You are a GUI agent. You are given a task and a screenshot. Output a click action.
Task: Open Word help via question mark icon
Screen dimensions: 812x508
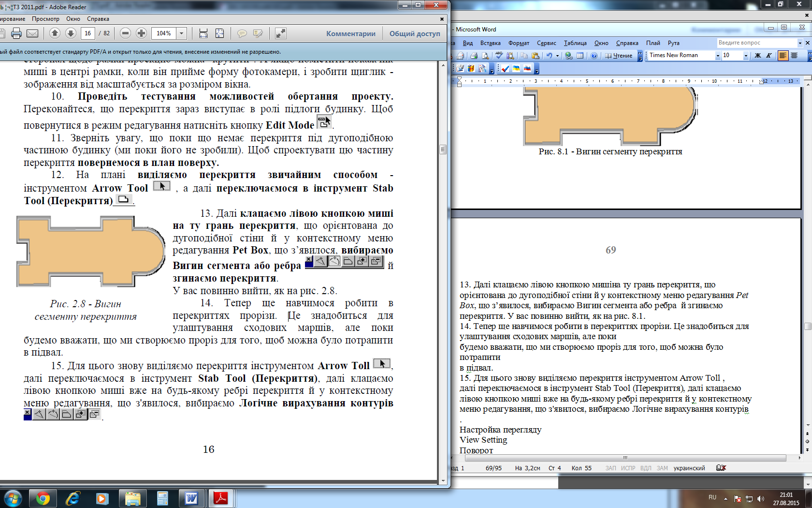(x=594, y=56)
